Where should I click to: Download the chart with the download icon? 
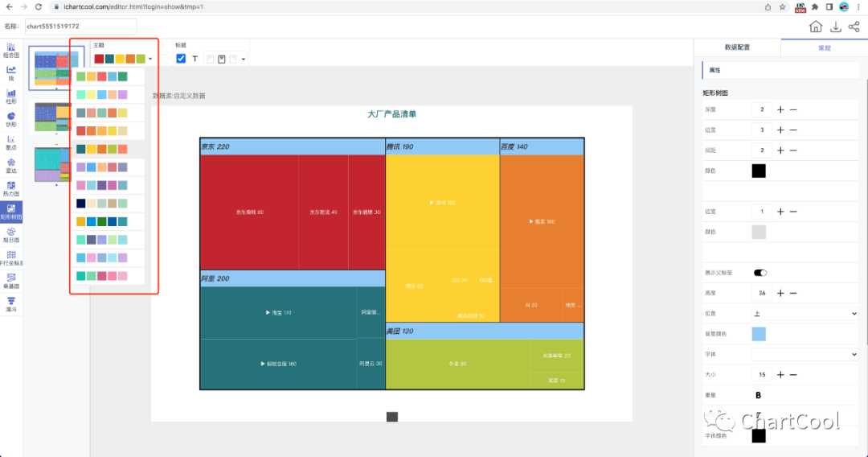(835, 27)
